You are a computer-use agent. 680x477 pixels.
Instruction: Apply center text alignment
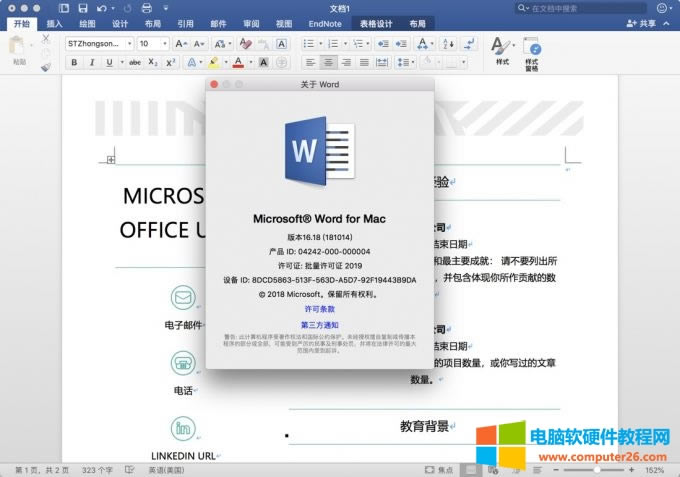point(328,62)
